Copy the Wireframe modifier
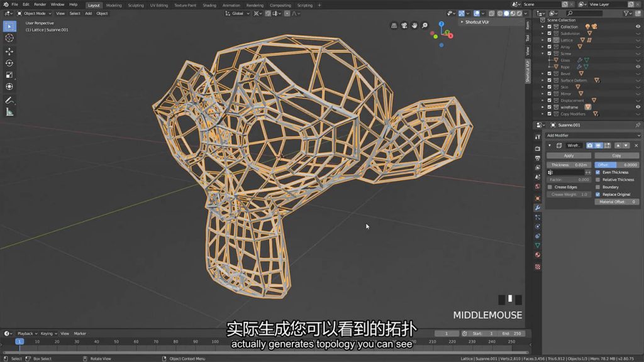The width and height of the screenshot is (644, 362). click(x=616, y=156)
